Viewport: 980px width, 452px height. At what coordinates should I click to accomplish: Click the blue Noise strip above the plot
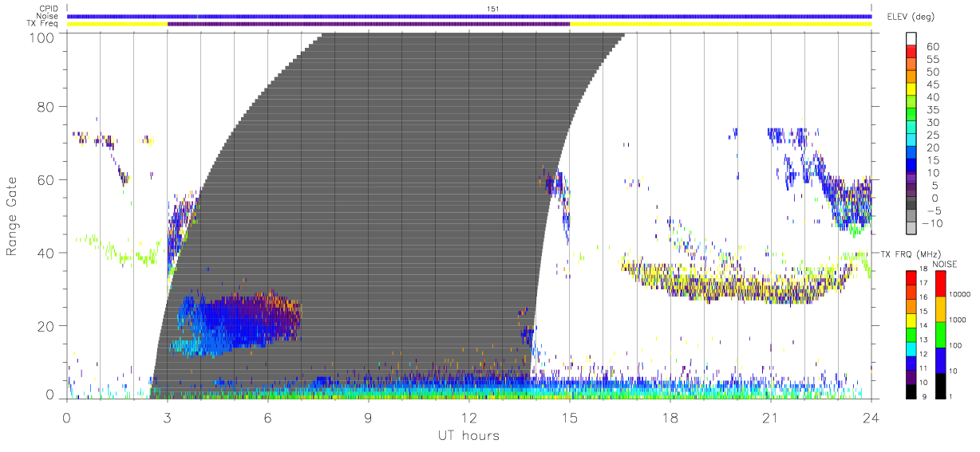pos(469,16)
